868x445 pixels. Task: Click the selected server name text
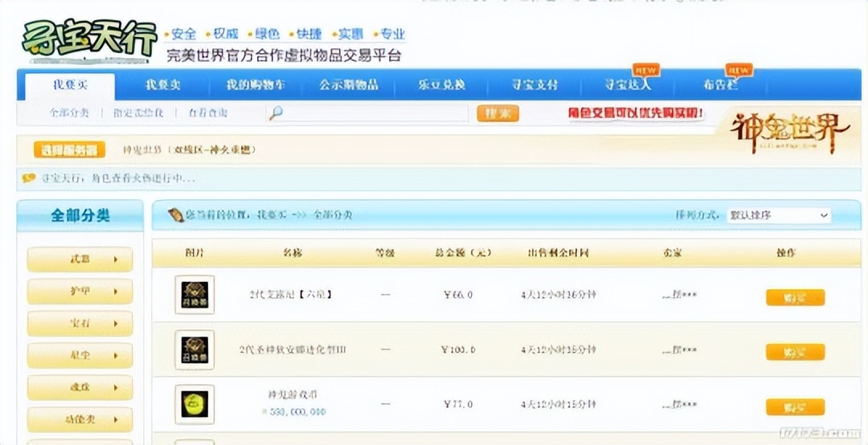click(190, 150)
